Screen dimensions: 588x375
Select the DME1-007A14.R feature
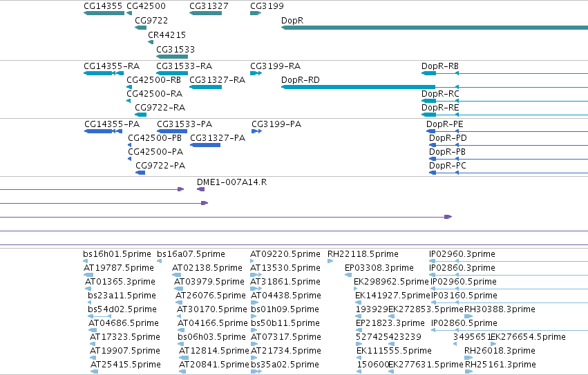pyautogui.click(x=200, y=189)
